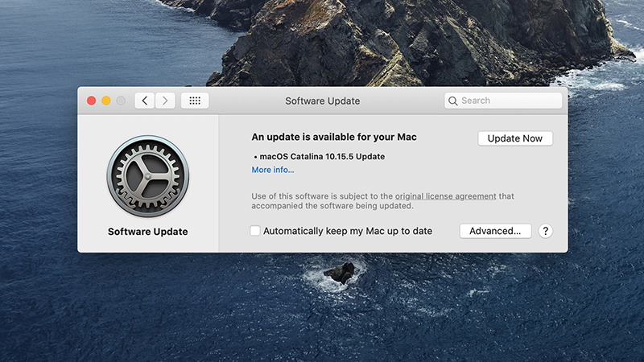Image resolution: width=644 pixels, height=362 pixels.
Task: Open the More info… link
Action: click(x=273, y=170)
